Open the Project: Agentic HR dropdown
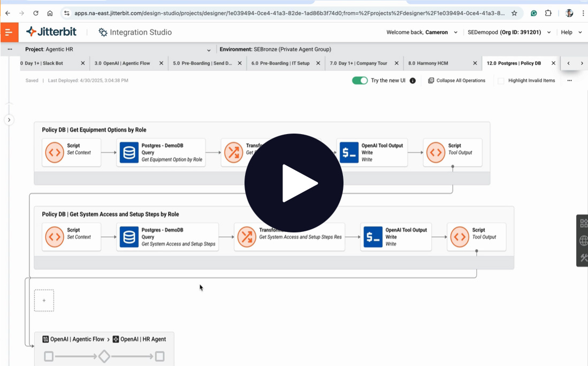The width and height of the screenshot is (588, 366). pos(209,49)
